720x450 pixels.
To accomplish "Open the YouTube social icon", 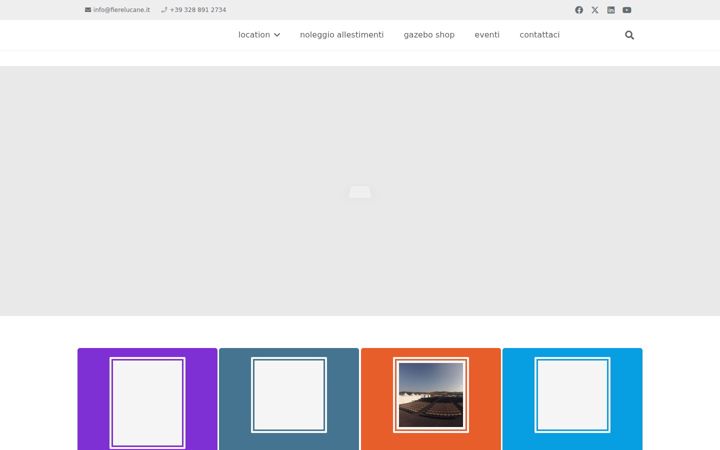I will click(627, 10).
